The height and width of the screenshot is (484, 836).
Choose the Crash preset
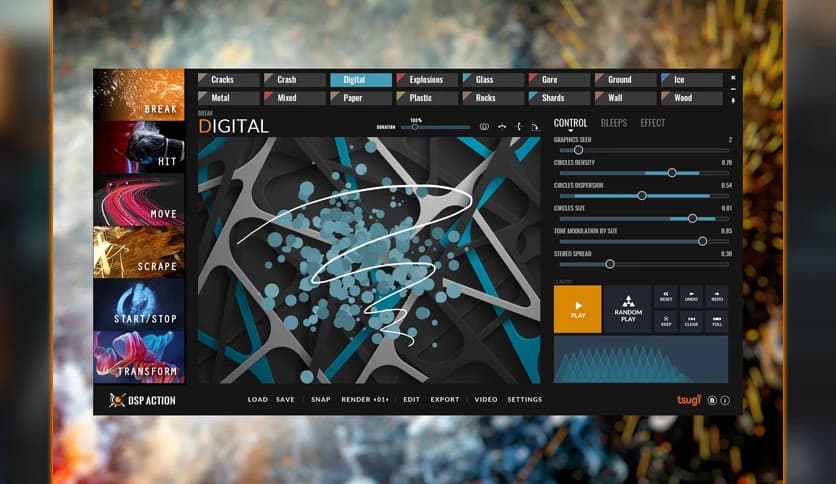(x=295, y=80)
